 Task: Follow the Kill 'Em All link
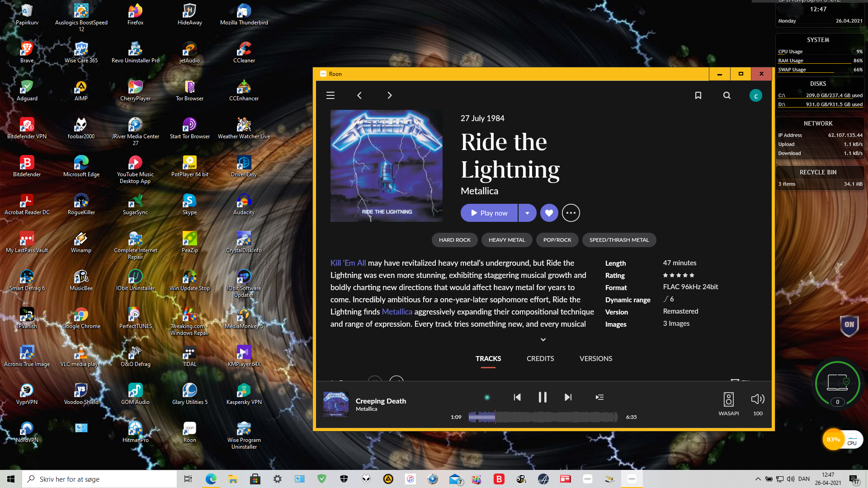[x=348, y=263]
